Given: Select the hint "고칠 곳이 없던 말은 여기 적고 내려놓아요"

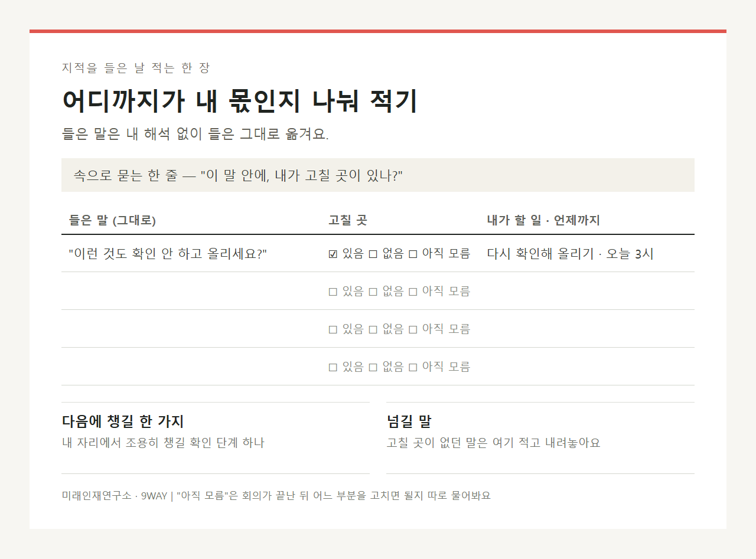Looking at the screenshot, I should point(493,443).
